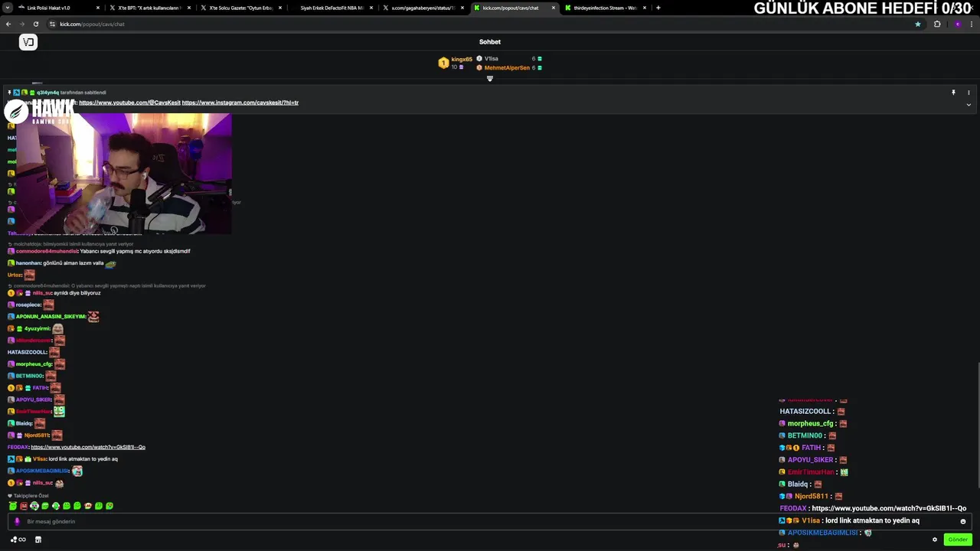Click username morpheus_cfg in main chat

coord(34,364)
